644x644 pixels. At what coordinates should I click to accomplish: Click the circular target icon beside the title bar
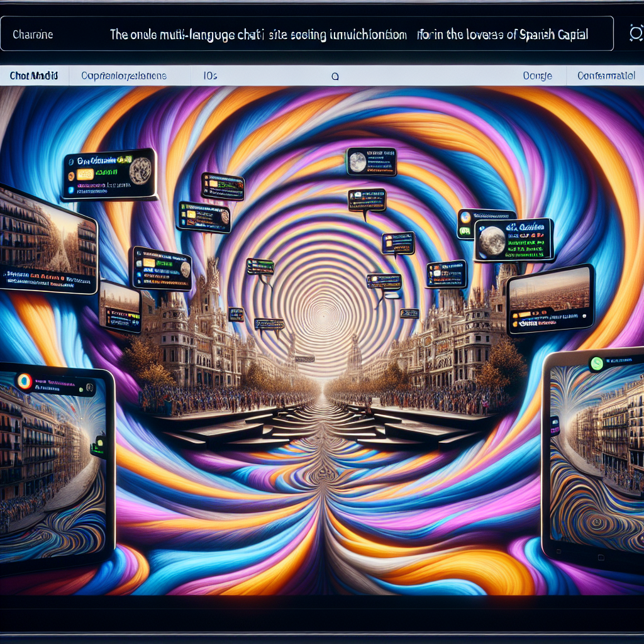coord(636,33)
